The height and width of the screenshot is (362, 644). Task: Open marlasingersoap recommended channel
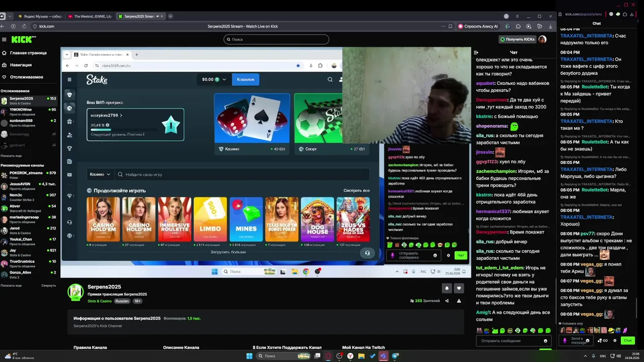[x=29, y=219]
